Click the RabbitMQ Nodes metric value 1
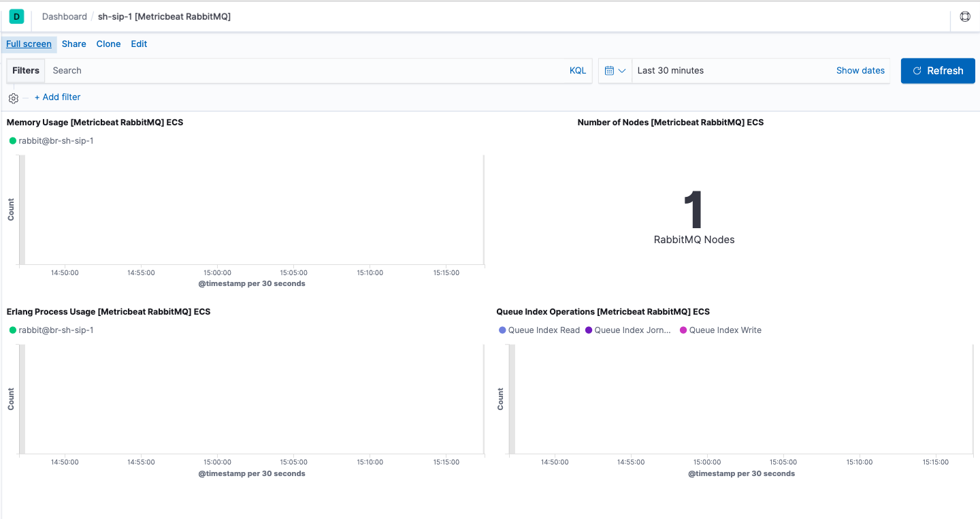Screen dimensions: 980x519 tap(693, 210)
